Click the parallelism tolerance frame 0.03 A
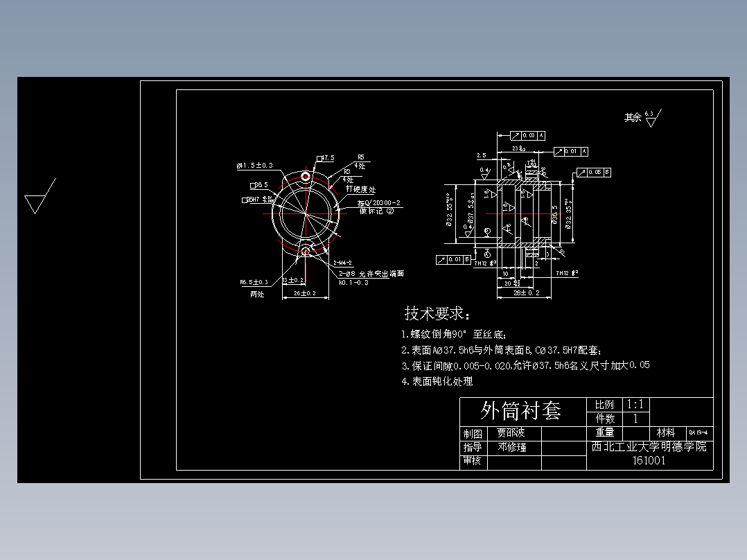 click(527, 134)
